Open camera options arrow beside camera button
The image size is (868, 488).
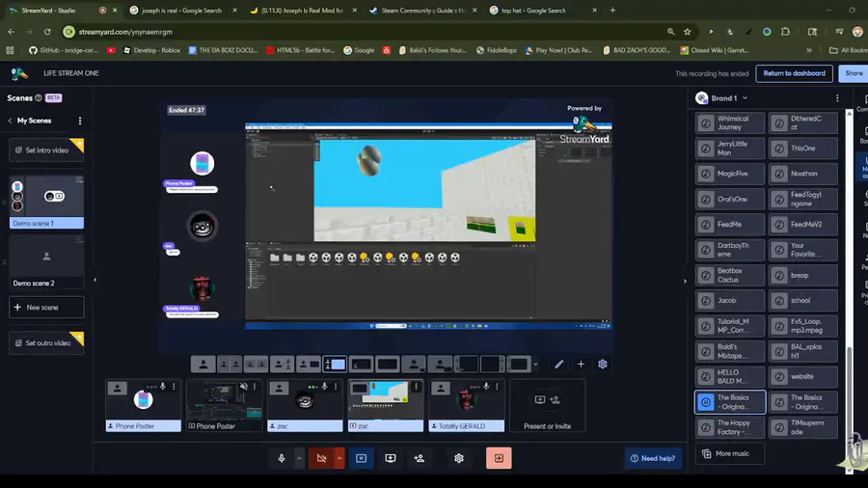[x=339, y=458]
